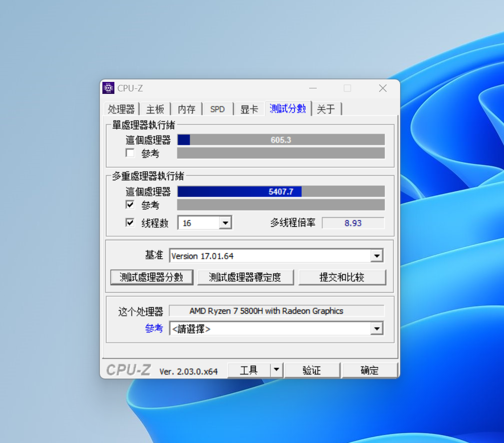This screenshot has height=443, width=504.
Task: Click the Ver. 2.03.0.x64 version text
Action: click(189, 371)
